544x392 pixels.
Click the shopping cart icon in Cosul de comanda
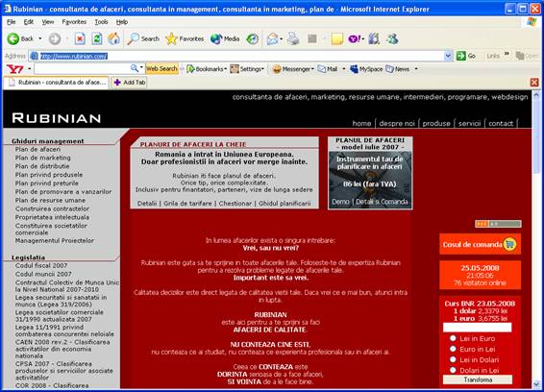(x=509, y=244)
